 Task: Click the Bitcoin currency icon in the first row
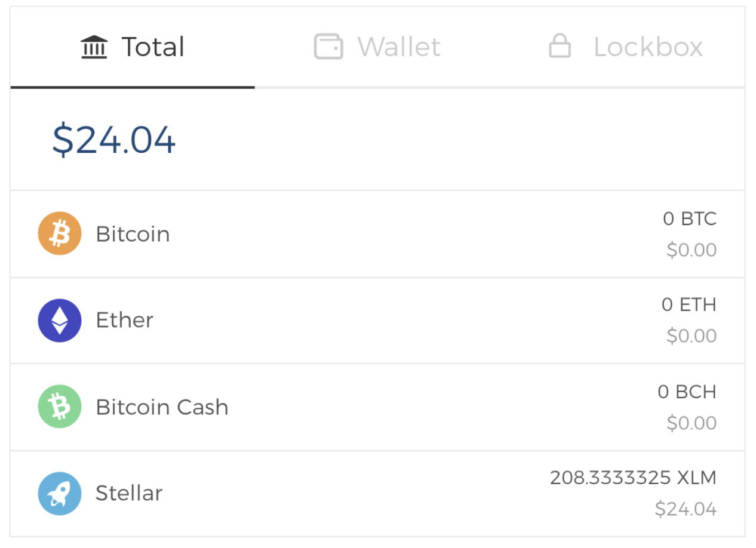coord(59,233)
